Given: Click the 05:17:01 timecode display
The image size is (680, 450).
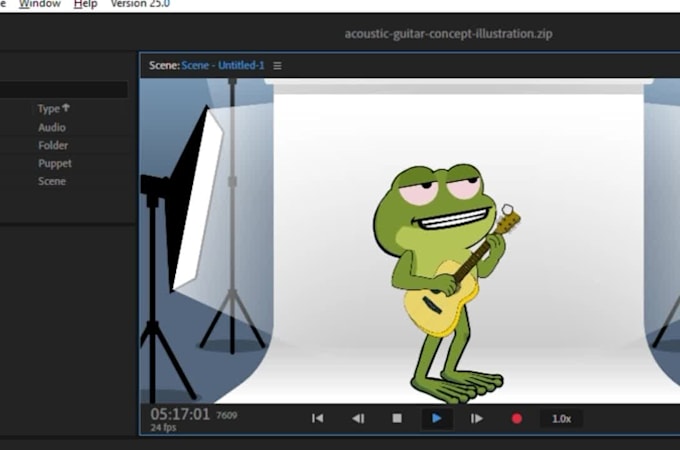Looking at the screenshot, I should 180,414.
